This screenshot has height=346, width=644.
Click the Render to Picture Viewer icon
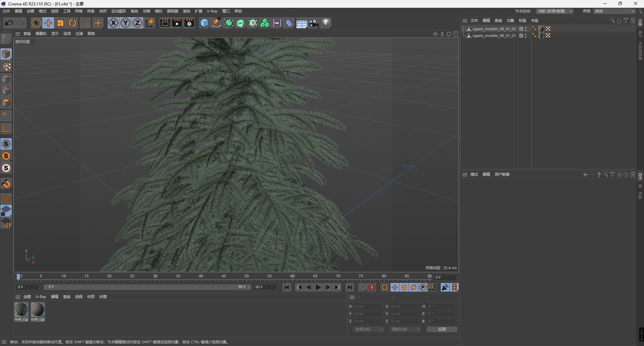176,23
